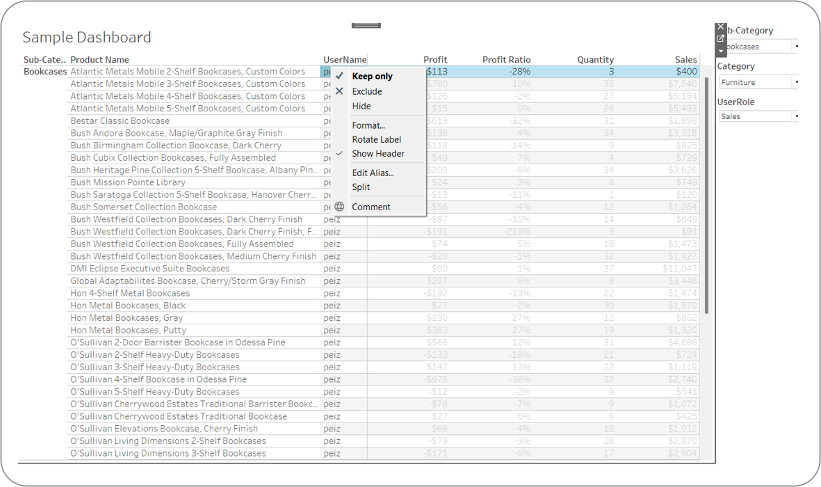Select Exclude in the context menu
Screen dimensions: 821x487
pyautogui.click(x=367, y=91)
